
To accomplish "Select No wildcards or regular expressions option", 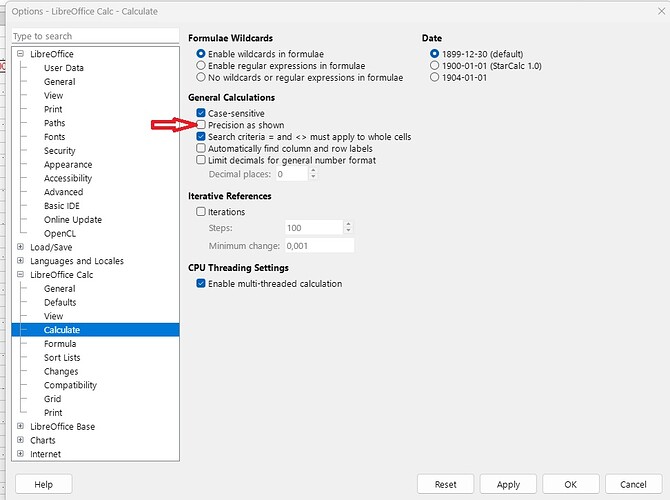I will point(201,77).
